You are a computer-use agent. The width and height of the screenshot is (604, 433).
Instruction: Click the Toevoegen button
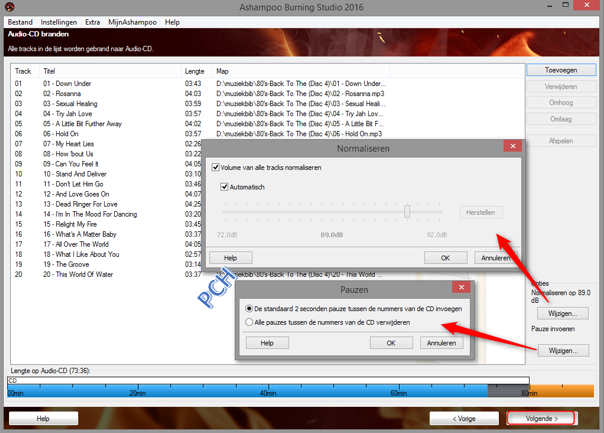click(x=561, y=70)
